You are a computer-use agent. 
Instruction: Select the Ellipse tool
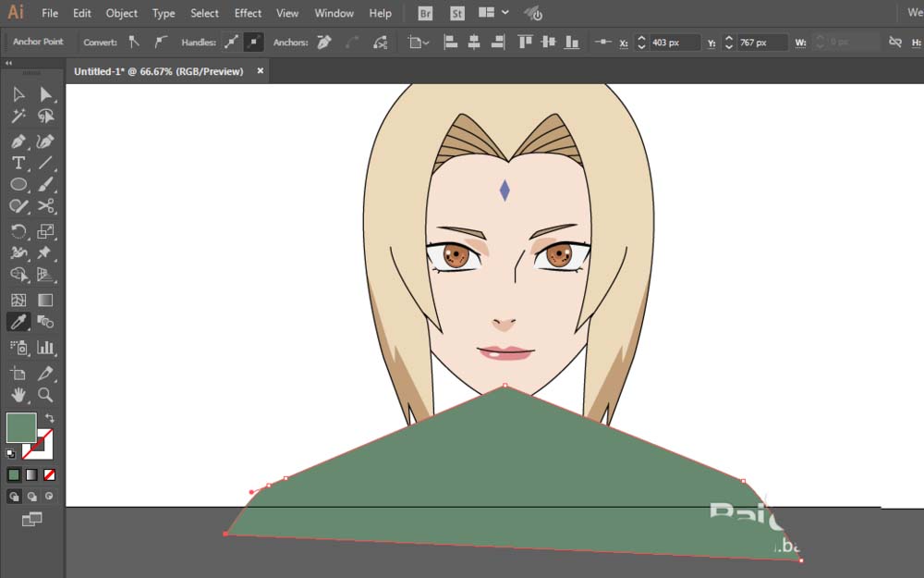click(18, 184)
